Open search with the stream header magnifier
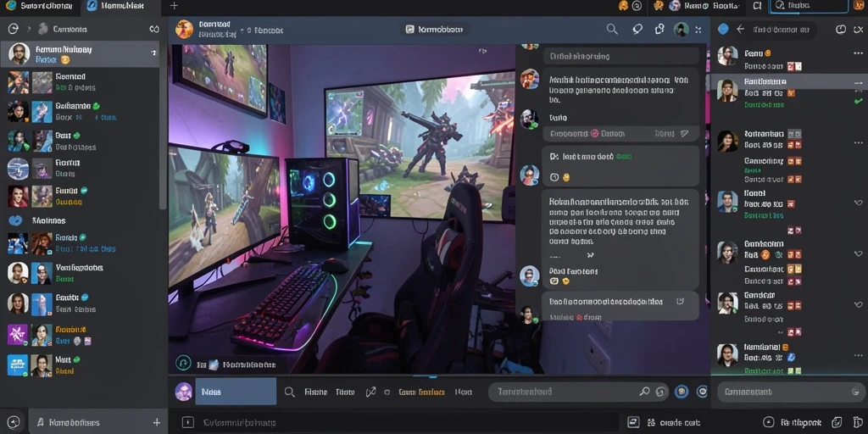Viewport: 868px width, 434px height. click(612, 30)
